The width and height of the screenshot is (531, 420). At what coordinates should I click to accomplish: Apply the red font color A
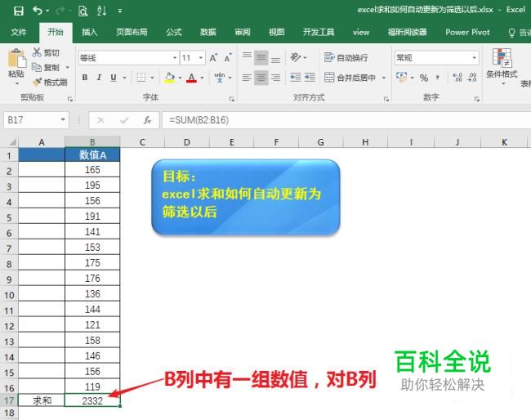point(192,78)
